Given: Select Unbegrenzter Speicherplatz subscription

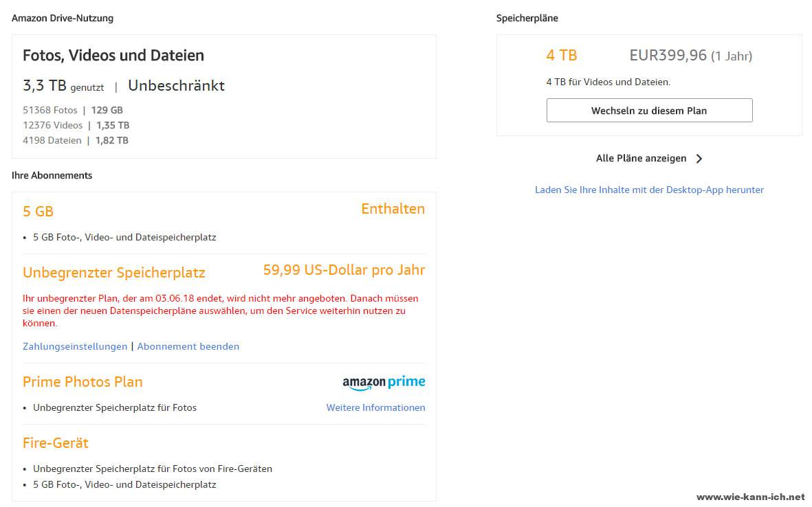Looking at the screenshot, I should pos(113,273).
